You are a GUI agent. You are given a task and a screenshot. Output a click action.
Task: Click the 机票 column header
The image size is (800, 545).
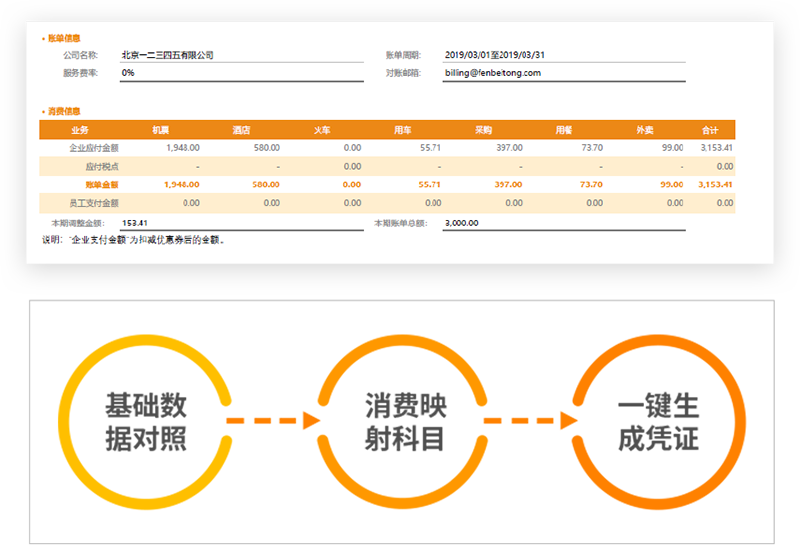pos(160,130)
